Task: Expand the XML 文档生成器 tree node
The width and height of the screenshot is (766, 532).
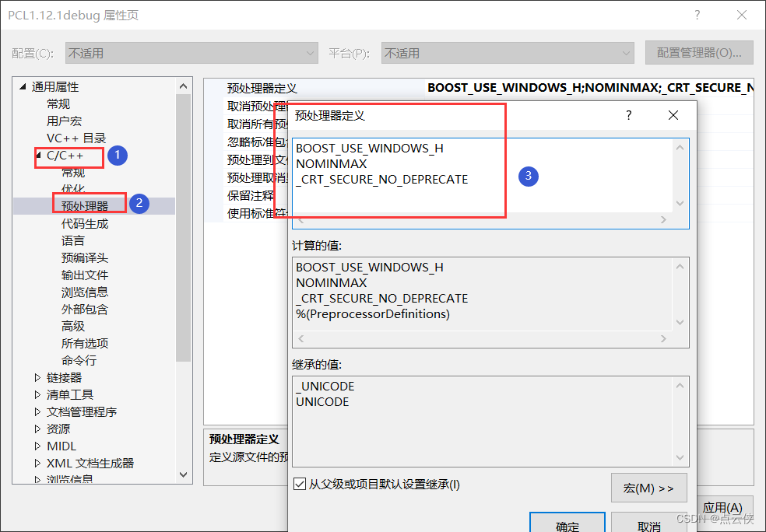Action: tap(37, 463)
